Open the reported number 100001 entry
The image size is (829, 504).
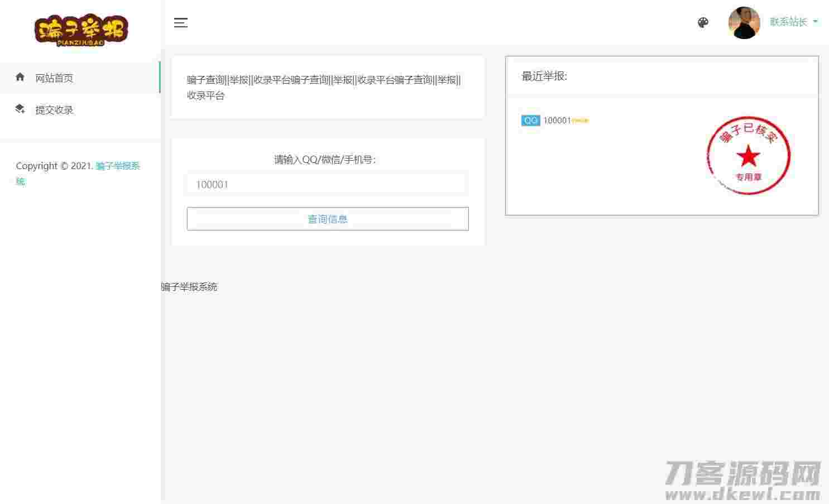pos(557,121)
